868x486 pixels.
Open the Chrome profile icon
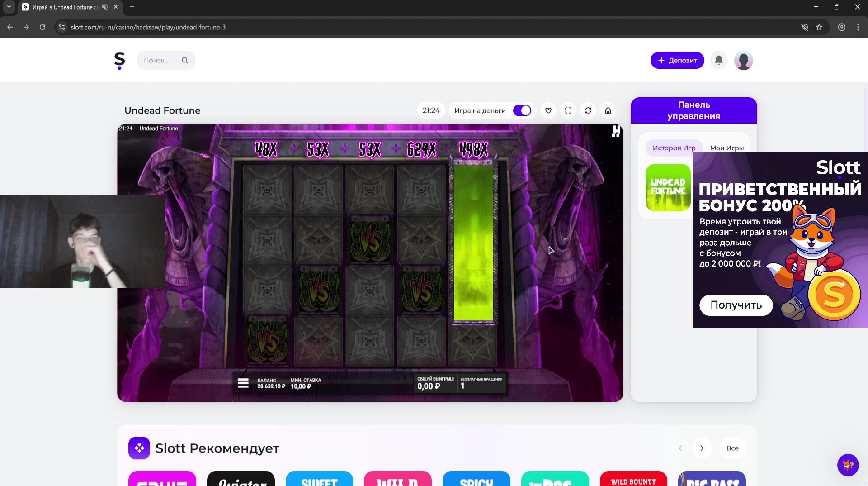tap(842, 27)
